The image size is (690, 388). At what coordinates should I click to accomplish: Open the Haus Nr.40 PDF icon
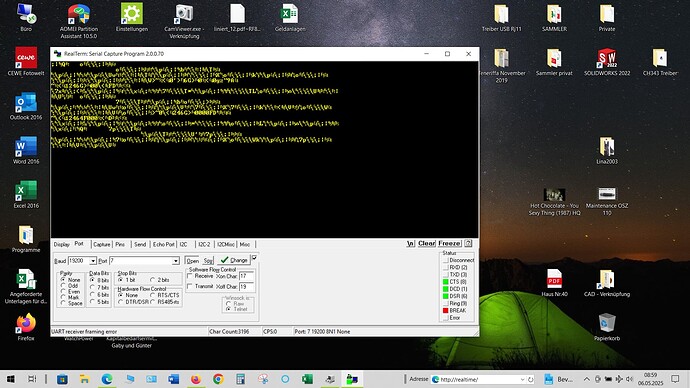554,279
